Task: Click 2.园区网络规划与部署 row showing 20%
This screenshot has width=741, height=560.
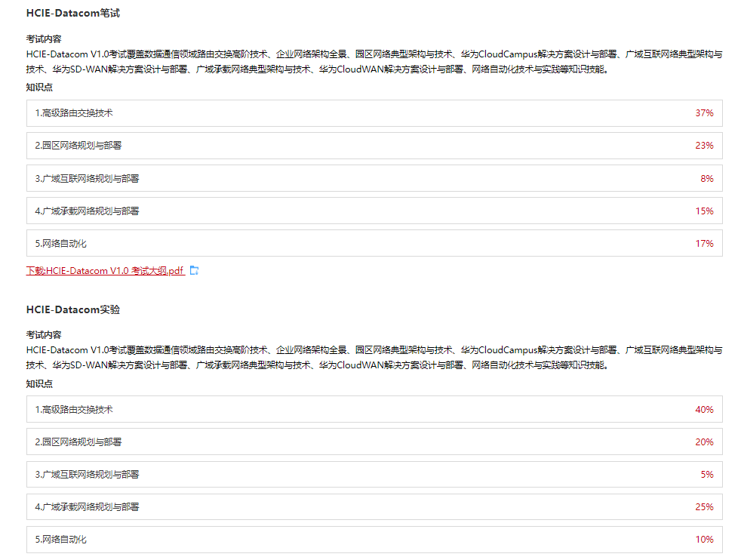Action: point(374,442)
